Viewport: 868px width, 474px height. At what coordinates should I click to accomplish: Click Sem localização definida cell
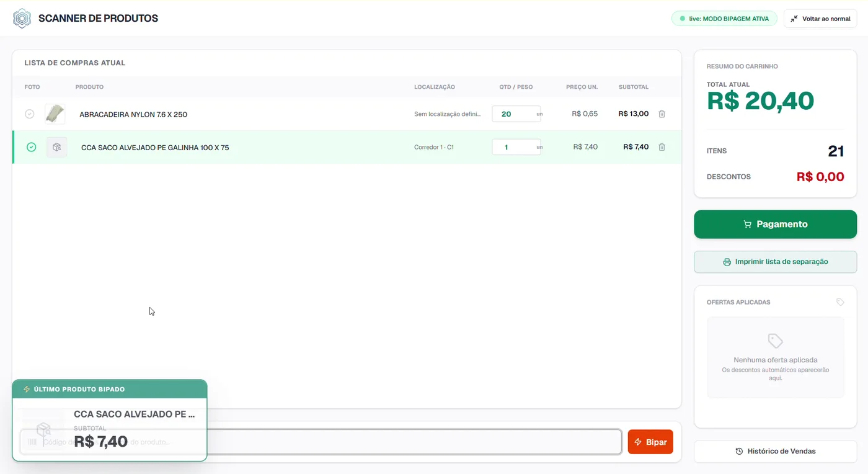point(447,114)
